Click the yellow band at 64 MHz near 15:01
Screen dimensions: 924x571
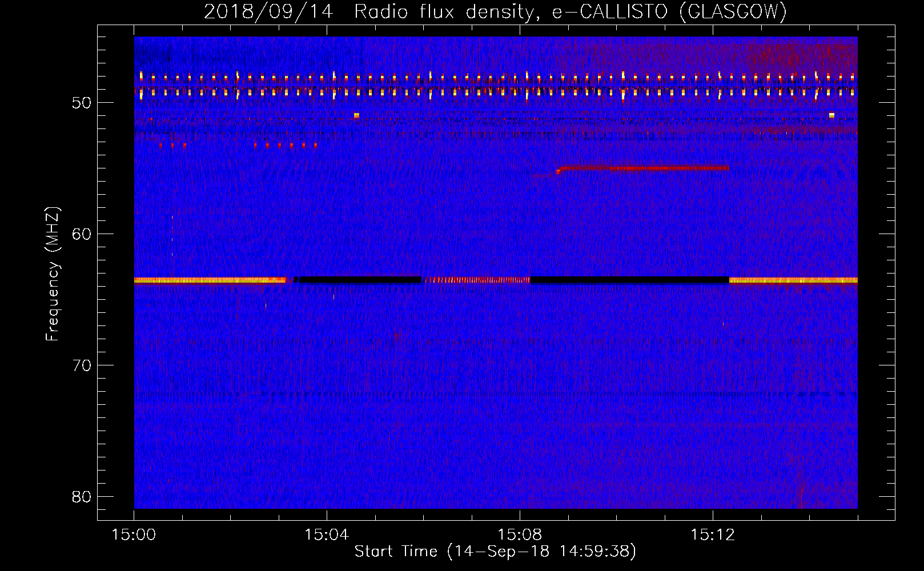point(210,280)
